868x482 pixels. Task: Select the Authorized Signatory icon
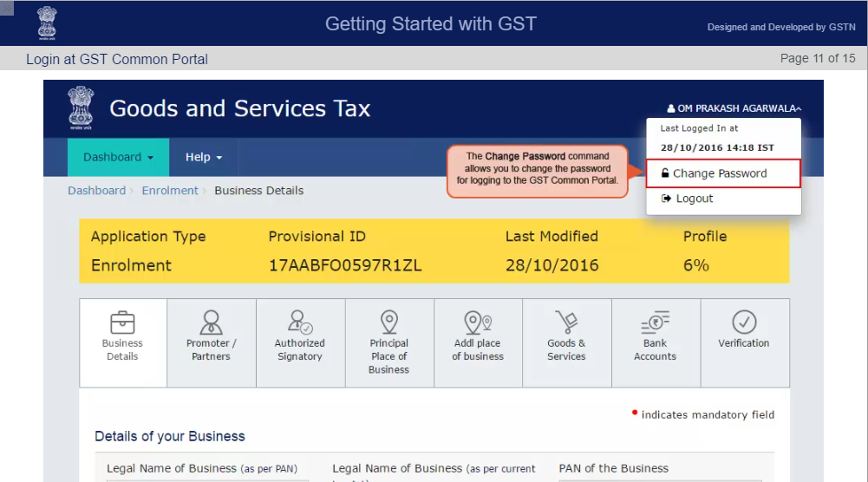point(300,322)
